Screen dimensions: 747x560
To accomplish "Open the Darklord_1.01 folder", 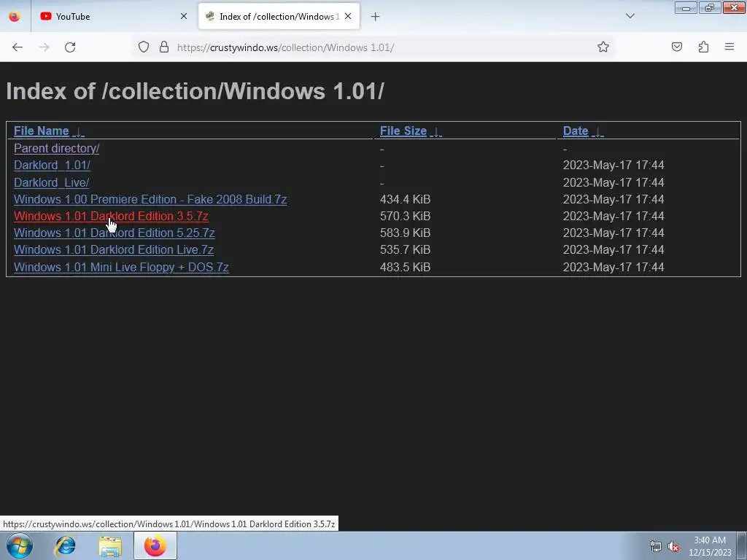I will [52, 166].
